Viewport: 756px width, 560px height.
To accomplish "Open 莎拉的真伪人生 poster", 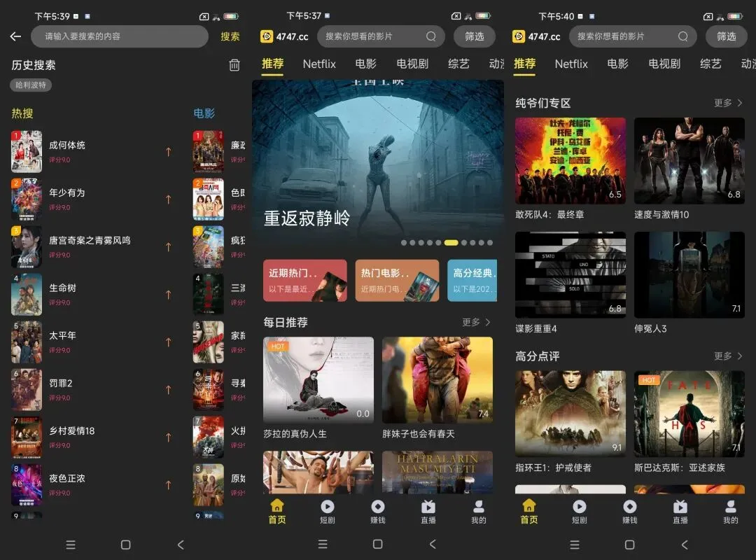I will 318,380.
